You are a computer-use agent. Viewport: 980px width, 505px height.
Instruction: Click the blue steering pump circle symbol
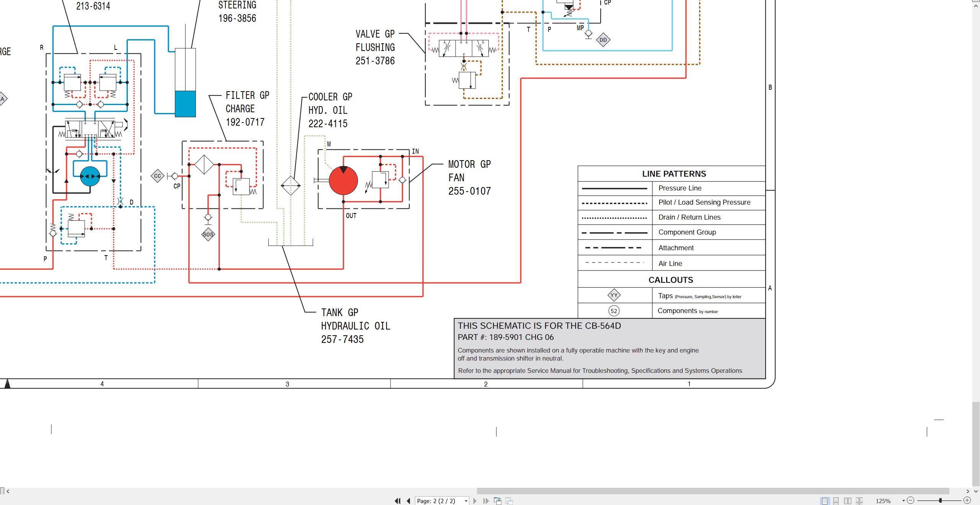coord(90,176)
